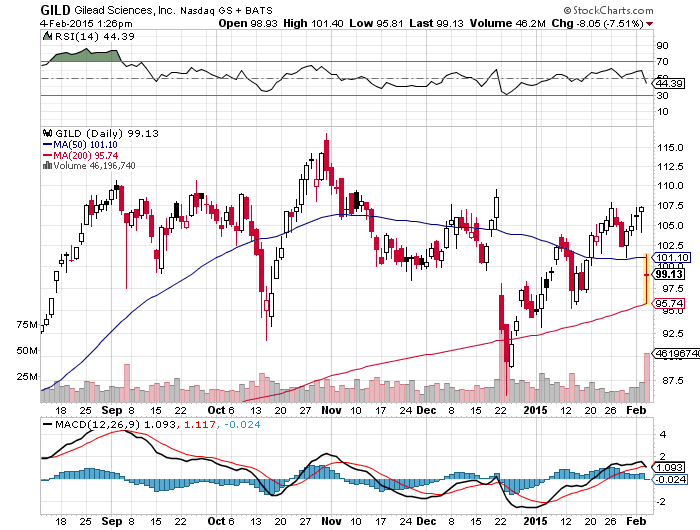Click the -0.024 histogram value tag
This screenshot has height=530, width=700.
coord(670,480)
